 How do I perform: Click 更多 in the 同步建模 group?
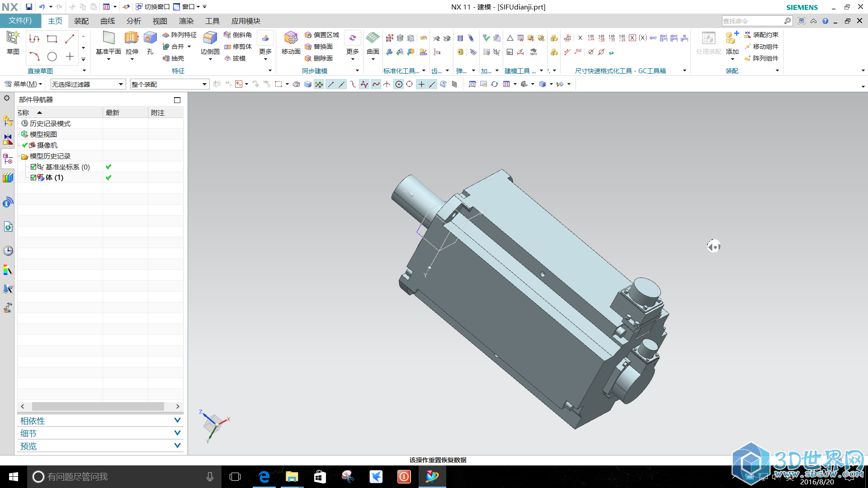[x=353, y=45]
